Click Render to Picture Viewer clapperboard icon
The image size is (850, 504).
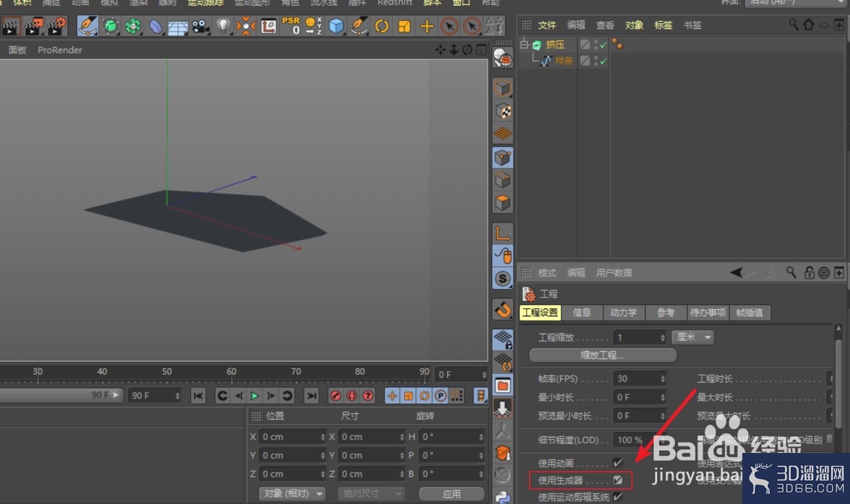pyautogui.click(x=33, y=26)
